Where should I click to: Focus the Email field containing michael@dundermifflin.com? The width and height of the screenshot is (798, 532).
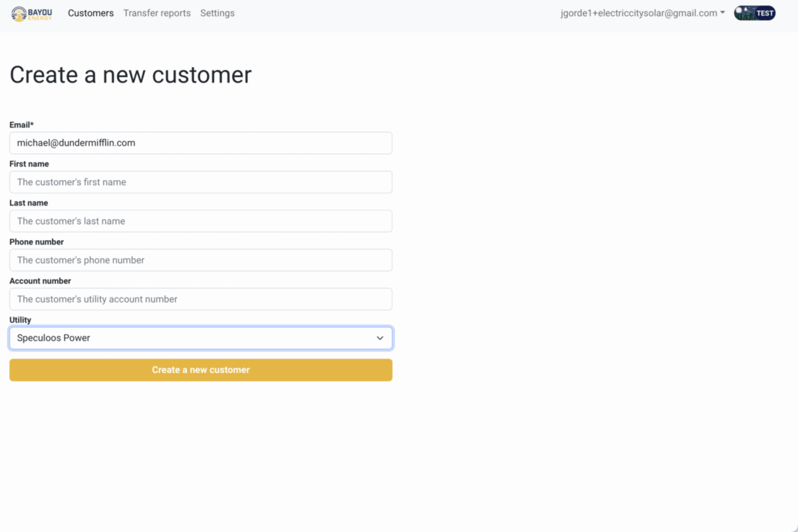200,143
